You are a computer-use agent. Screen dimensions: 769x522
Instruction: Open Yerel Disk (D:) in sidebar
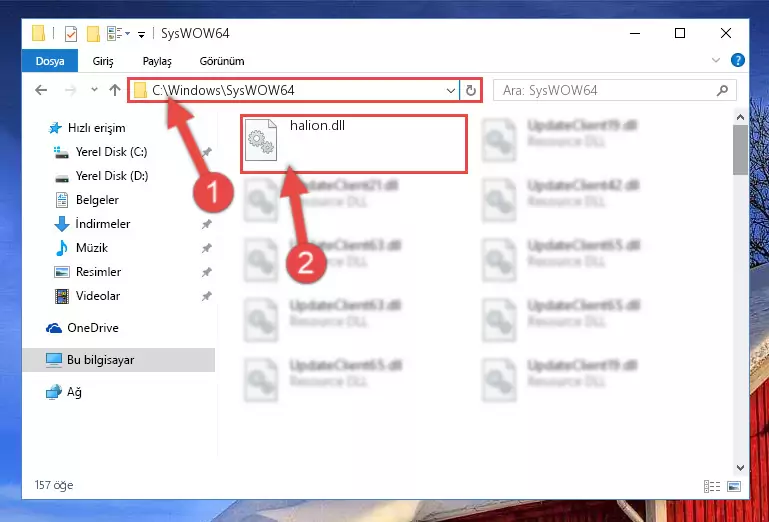click(x=111, y=176)
